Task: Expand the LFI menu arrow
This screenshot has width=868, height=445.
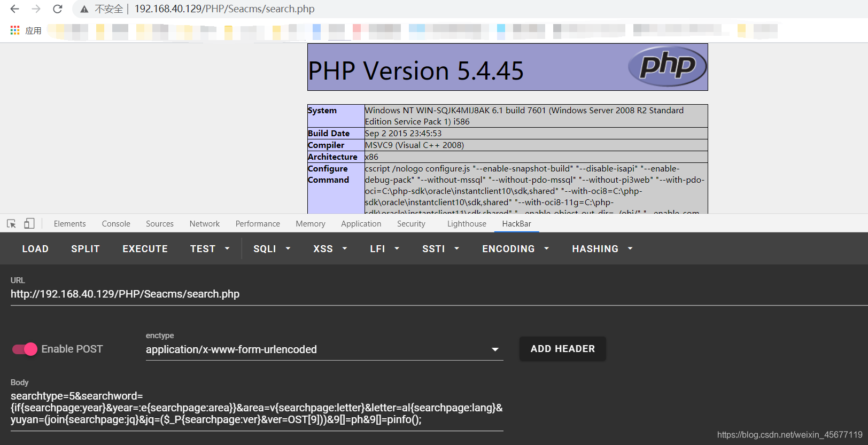Action: coord(397,248)
